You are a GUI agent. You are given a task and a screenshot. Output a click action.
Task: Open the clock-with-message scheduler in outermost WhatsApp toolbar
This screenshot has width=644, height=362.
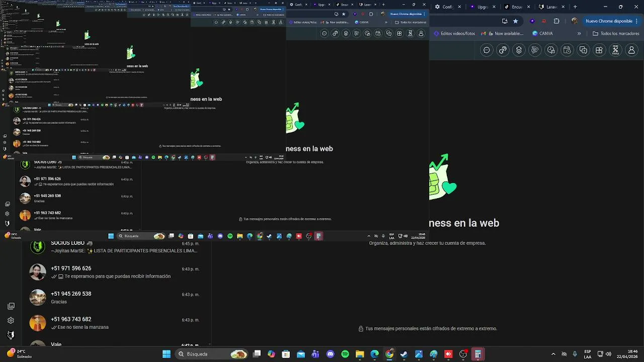(x=551, y=50)
